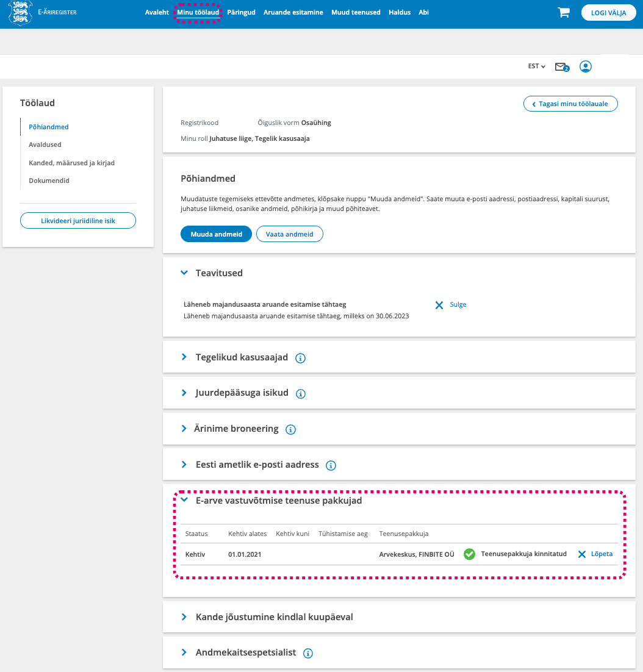
Task: Click Lõpeta to end the e-invoice provider
Action: 595,554
